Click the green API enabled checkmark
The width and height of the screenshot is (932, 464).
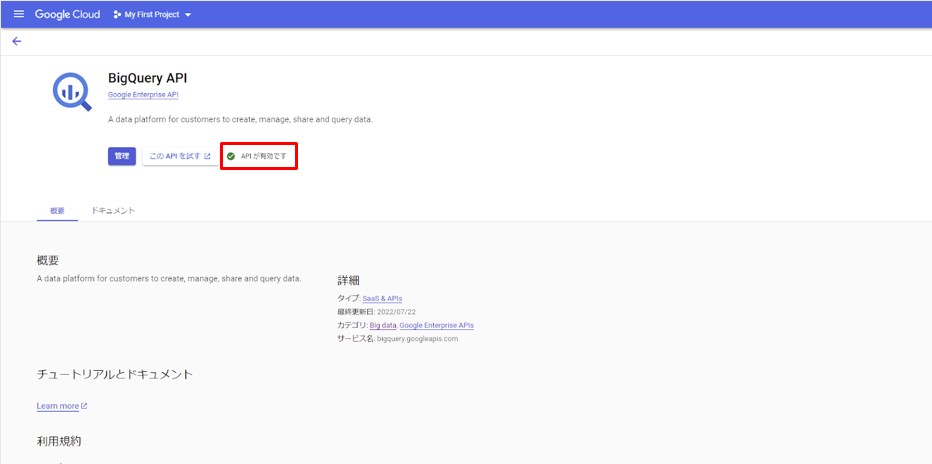tap(231, 156)
